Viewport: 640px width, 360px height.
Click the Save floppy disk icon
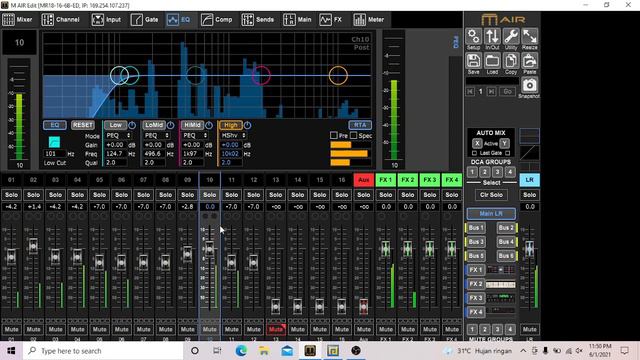tap(473, 61)
